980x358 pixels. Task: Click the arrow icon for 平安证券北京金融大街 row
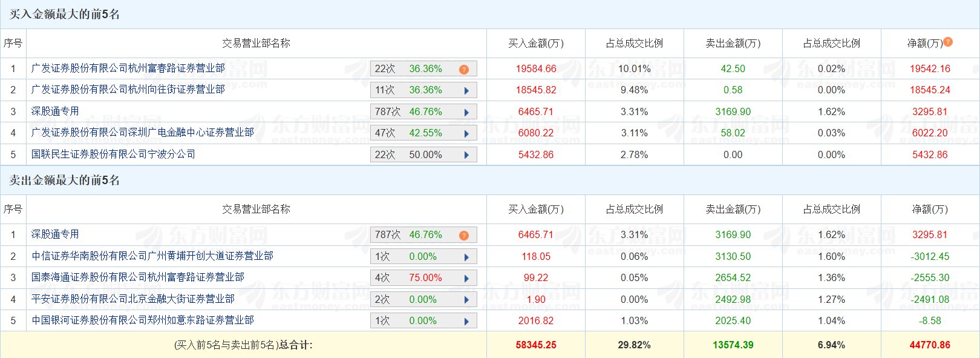coord(466,300)
